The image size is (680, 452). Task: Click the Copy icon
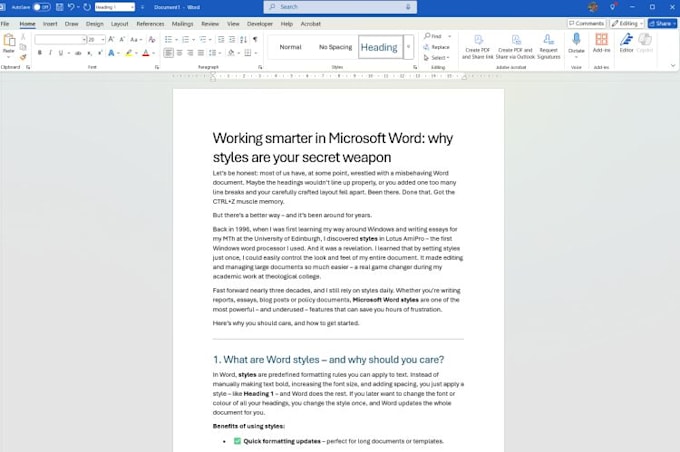click(x=23, y=47)
